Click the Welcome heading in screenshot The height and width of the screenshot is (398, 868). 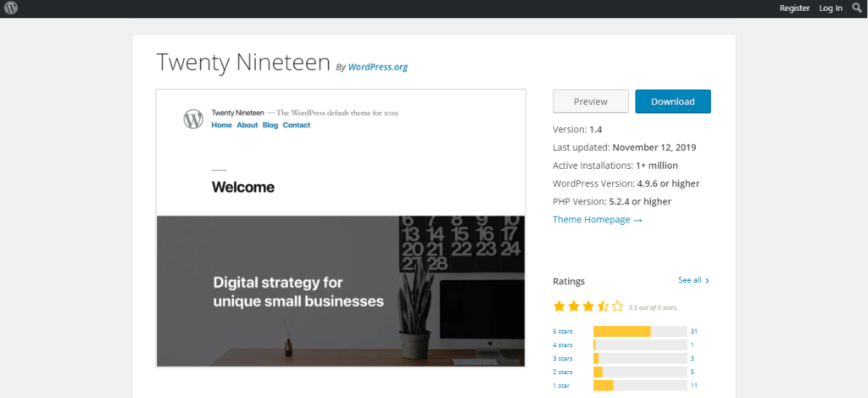tap(243, 188)
